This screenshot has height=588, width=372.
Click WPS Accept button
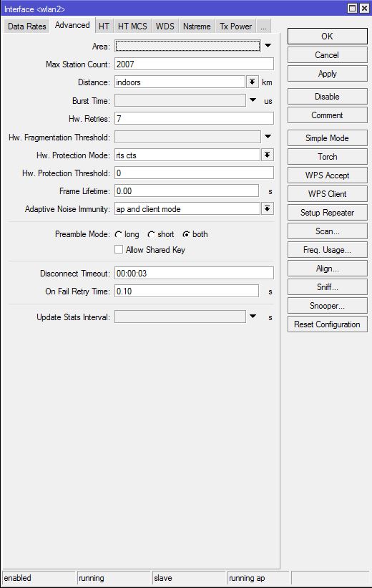328,175
